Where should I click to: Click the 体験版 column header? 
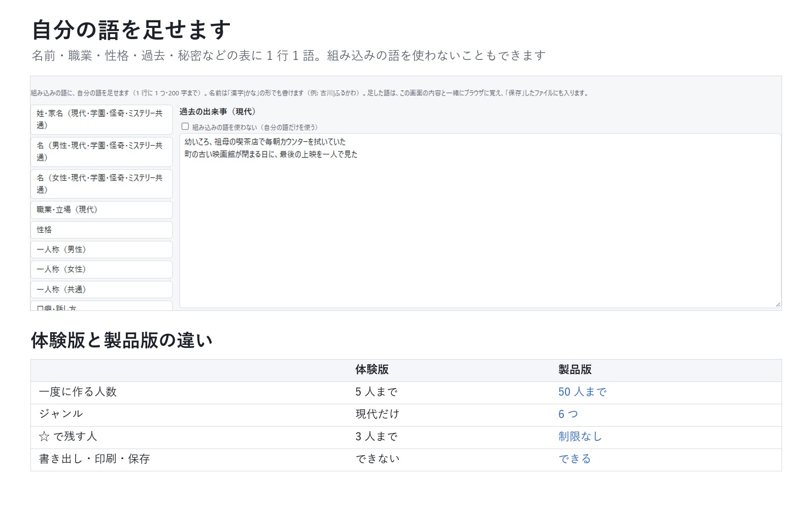point(372,370)
